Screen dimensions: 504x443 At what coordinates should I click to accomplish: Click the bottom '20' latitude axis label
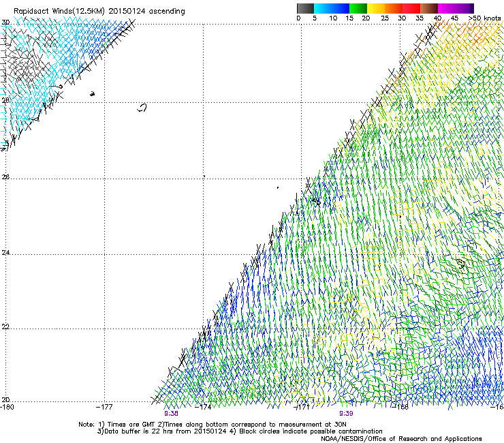coord(5,400)
